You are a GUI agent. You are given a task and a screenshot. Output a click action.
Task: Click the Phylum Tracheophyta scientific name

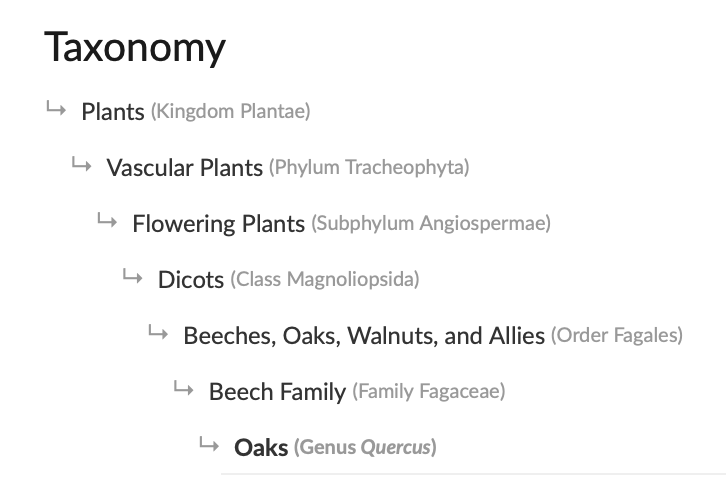pos(369,168)
